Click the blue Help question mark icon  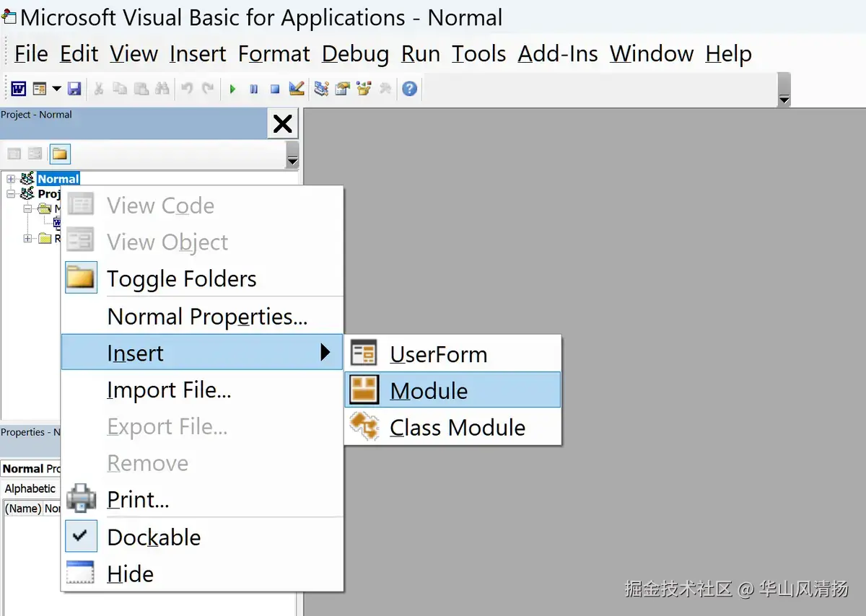point(410,89)
